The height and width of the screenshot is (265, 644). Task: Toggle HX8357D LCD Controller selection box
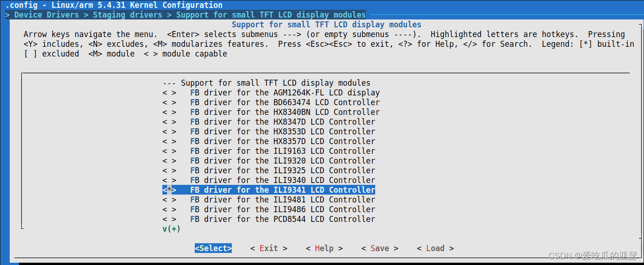point(169,141)
